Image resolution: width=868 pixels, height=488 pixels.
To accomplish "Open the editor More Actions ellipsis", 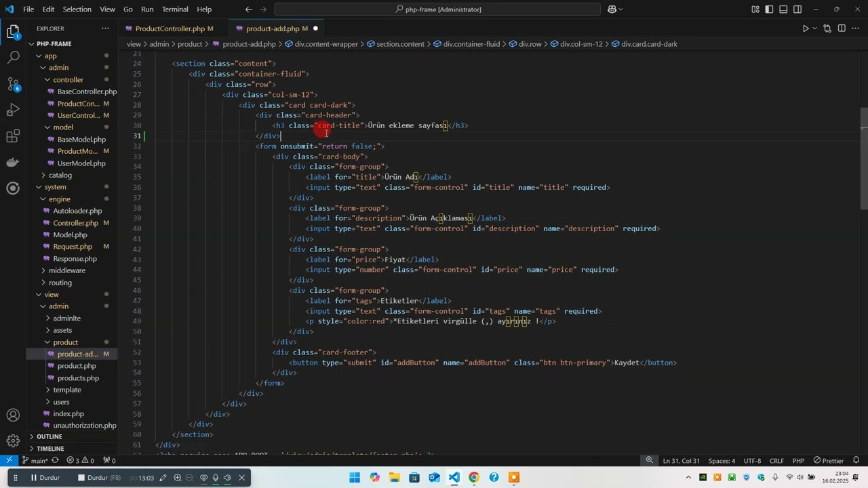I will [x=856, y=28].
